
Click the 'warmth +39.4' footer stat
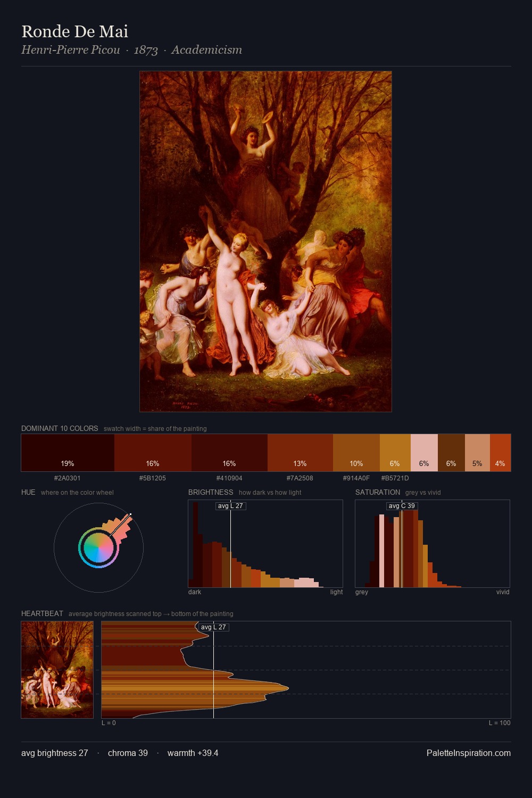coord(193,753)
